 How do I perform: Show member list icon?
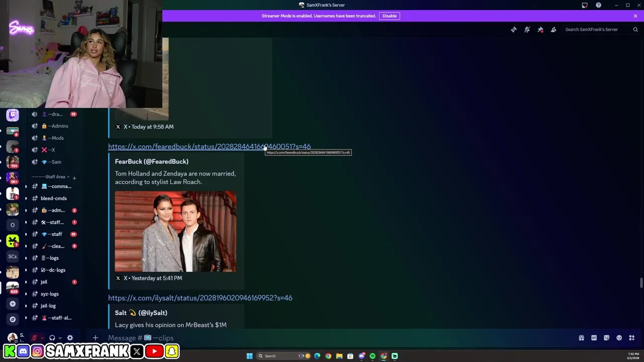tap(553, 30)
